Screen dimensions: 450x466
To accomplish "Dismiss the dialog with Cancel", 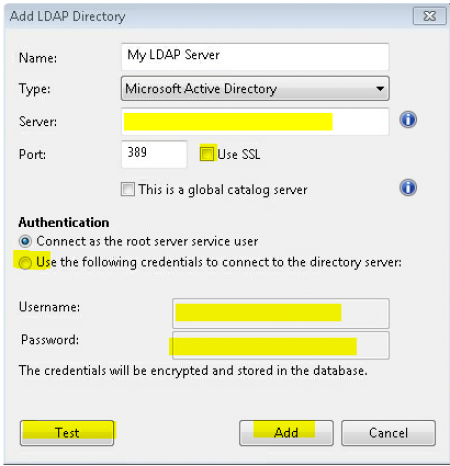I will tap(388, 433).
